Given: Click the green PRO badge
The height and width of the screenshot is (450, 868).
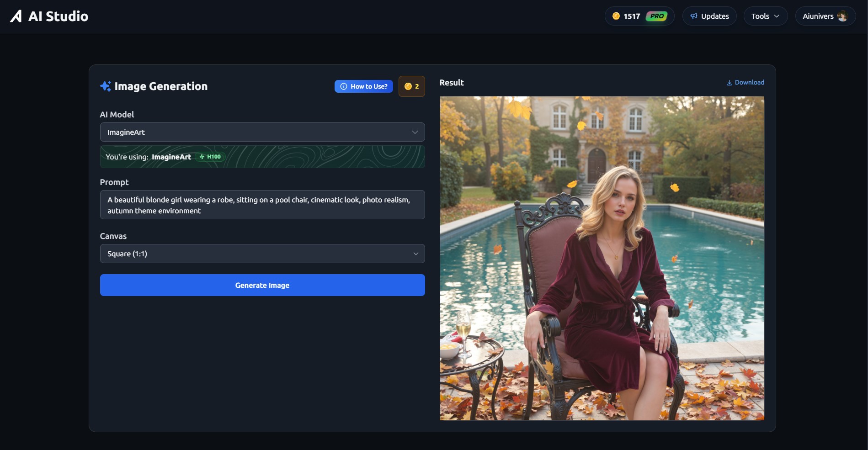Looking at the screenshot, I should tap(656, 16).
